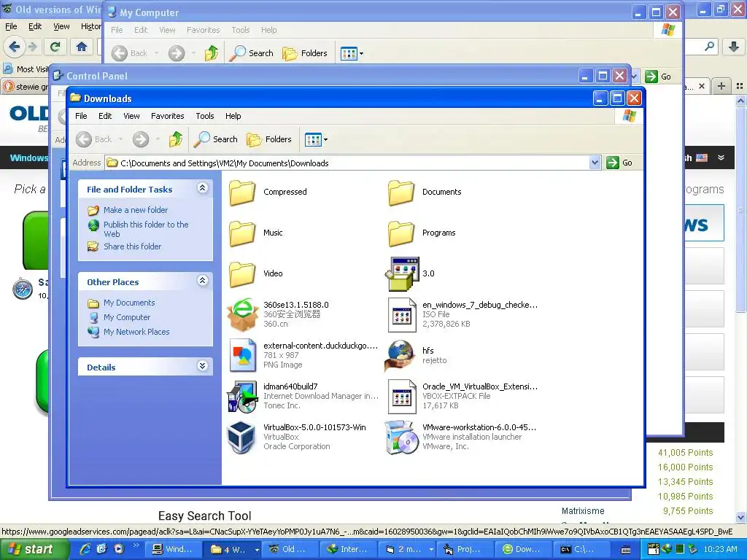Click the Back button in Downloads window
This screenshot has height=560, width=747.
click(94, 139)
